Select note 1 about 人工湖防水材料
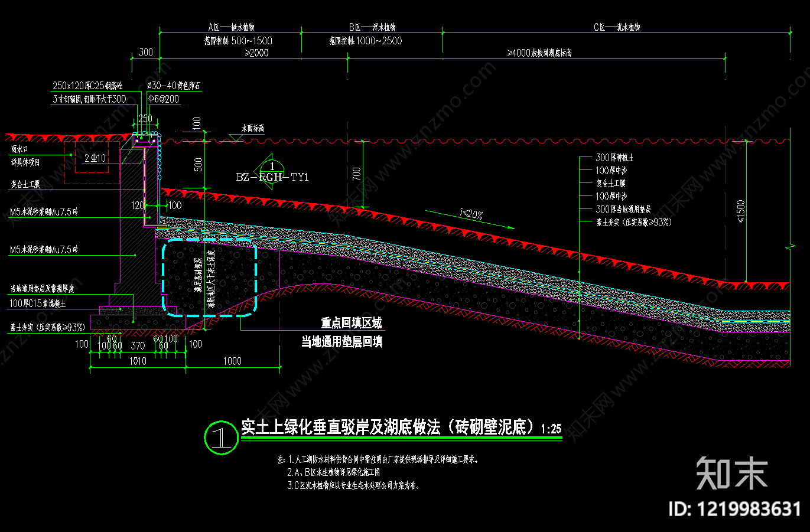 point(378,459)
